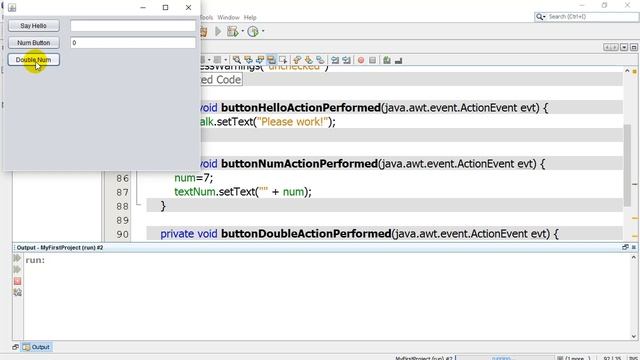Viewport: 640px width, 360px height.
Task: Click line number 87 in gutter
Action: click(x=122, y=192)
